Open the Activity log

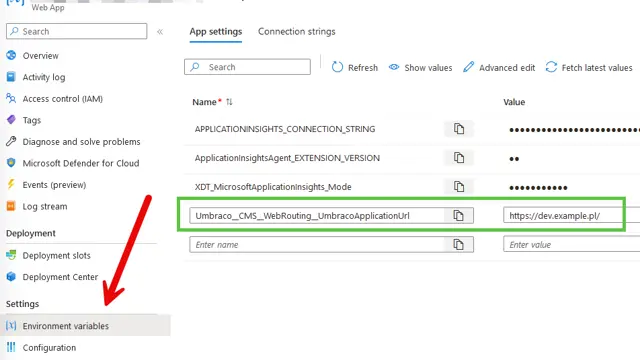tap(44, 77)
